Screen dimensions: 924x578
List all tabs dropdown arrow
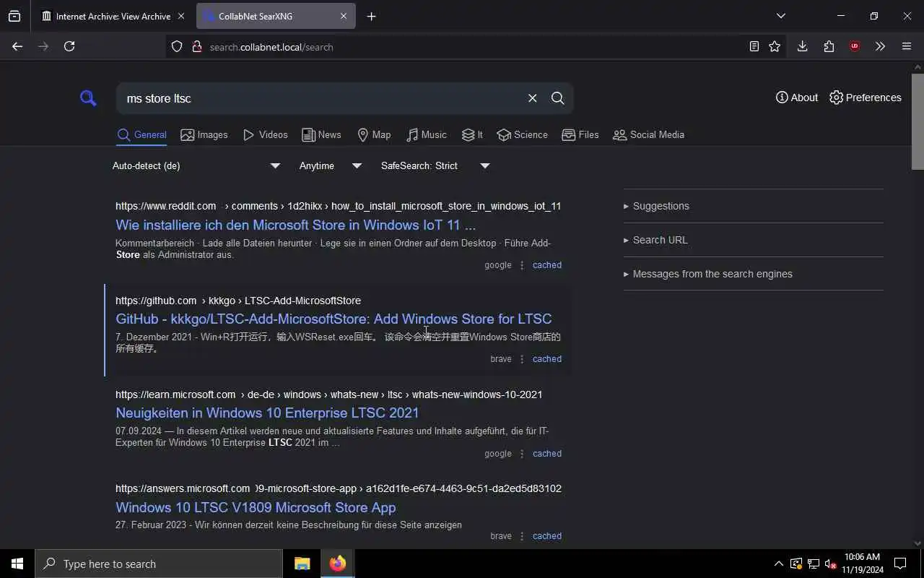(x=780, y=16)
